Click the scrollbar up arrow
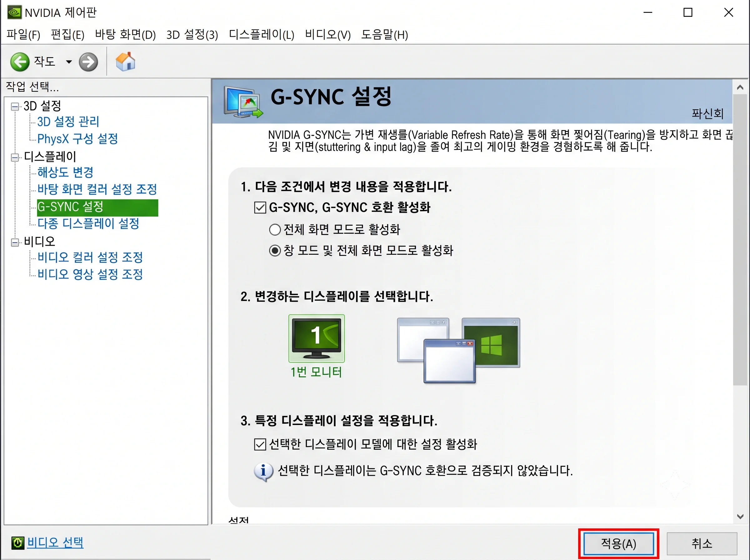The image size is (750, 560). [x=740, y=87]
